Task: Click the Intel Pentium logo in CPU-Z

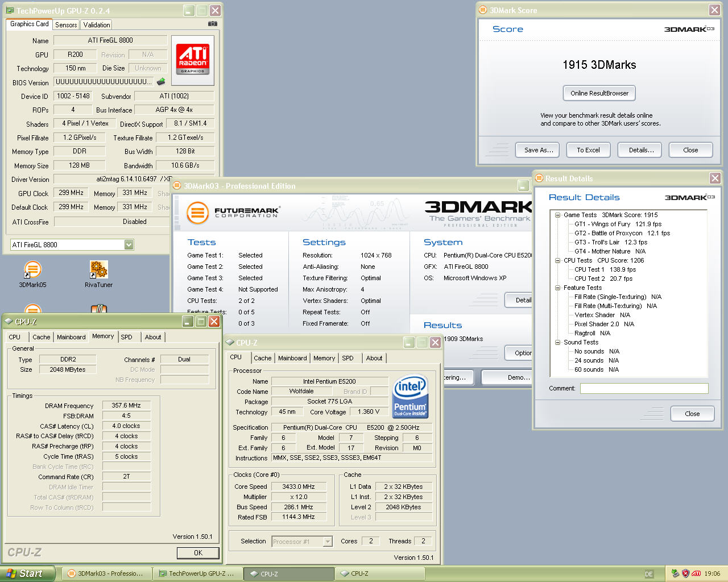Action: 410,396
